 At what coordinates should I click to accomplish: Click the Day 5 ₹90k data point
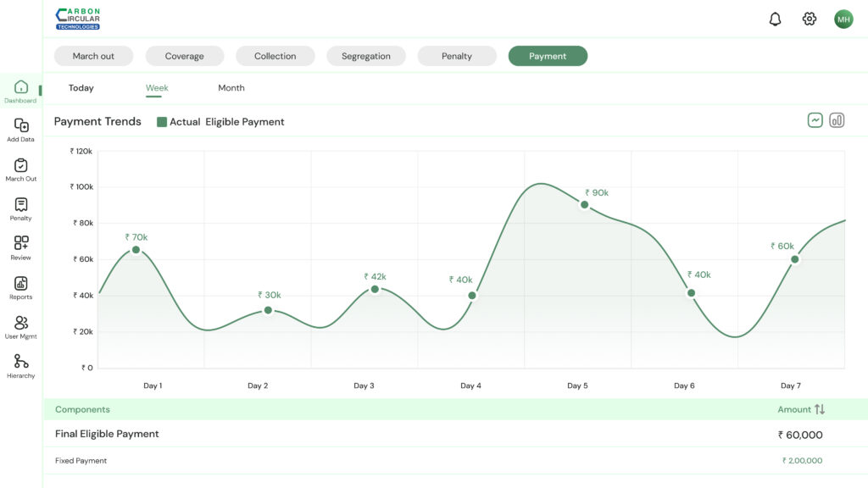pyautogui.click(x=584, y=204)
